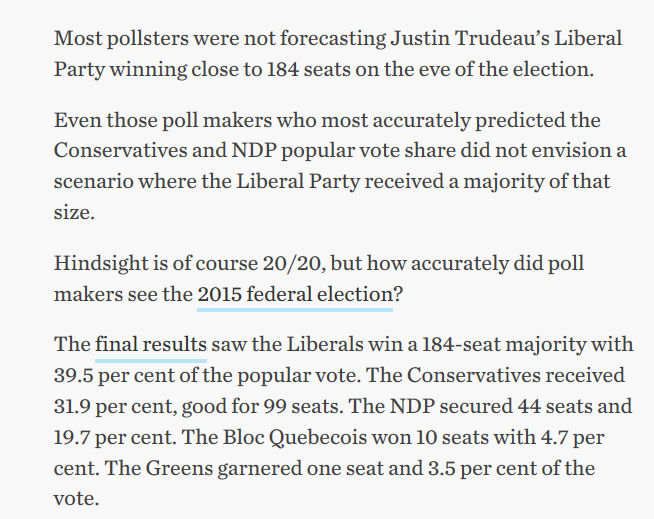Viewport: 654px width, 519px height.
Task: Open the "final results" link
Action: coord(151,345)
